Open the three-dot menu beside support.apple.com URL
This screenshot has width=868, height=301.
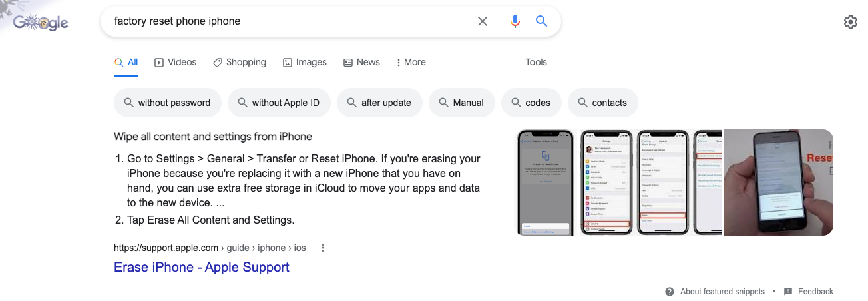tap(323, 248)
